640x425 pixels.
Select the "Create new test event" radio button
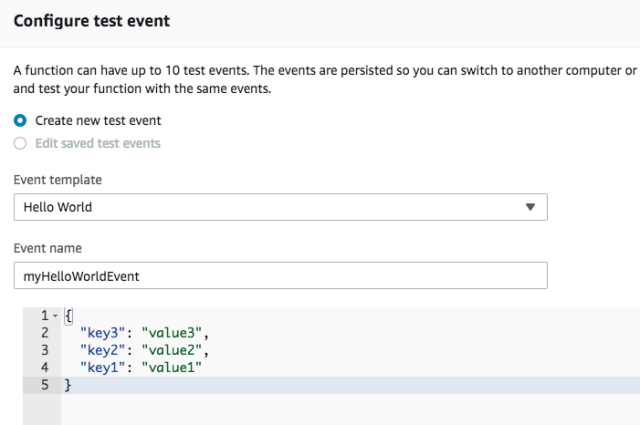coord(20,121)
